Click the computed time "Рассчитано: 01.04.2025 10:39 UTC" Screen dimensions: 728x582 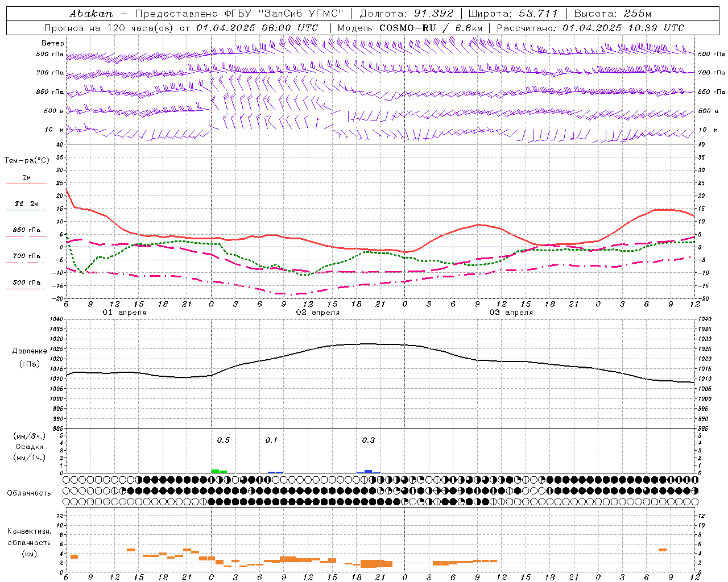[x=590, y=28]
